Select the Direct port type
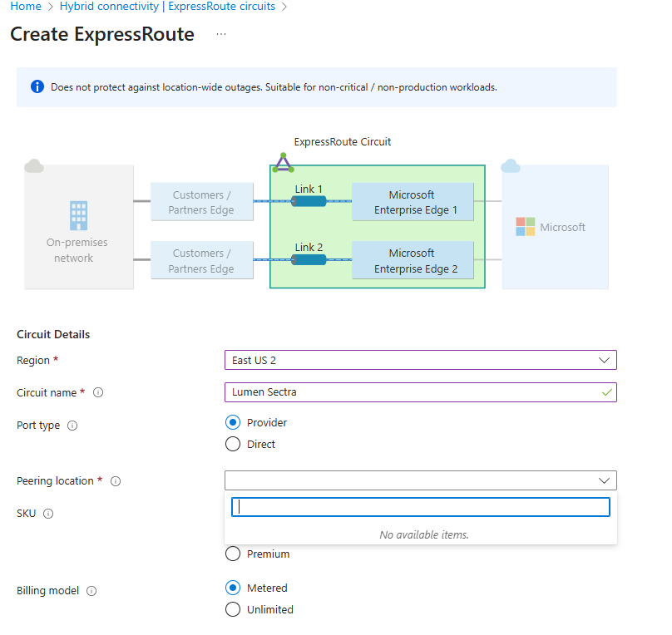This screenshot has height=635, width=672. click(233, 444)
